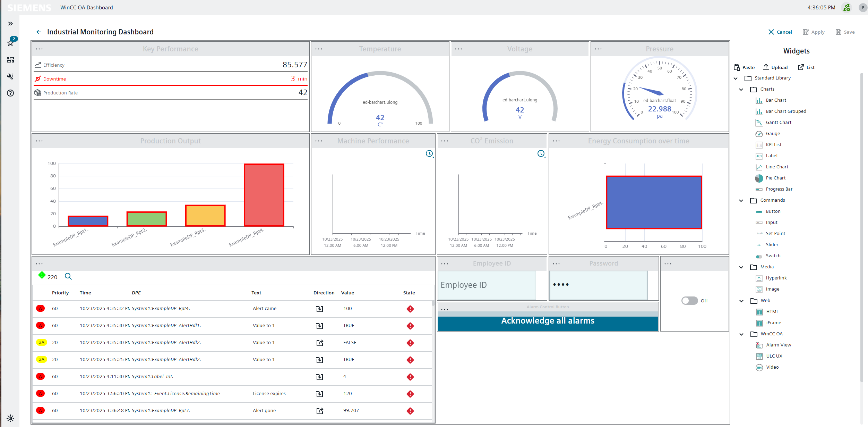
Task: Open the wrench tools icon in sidebar
Action: click(10, 76)
